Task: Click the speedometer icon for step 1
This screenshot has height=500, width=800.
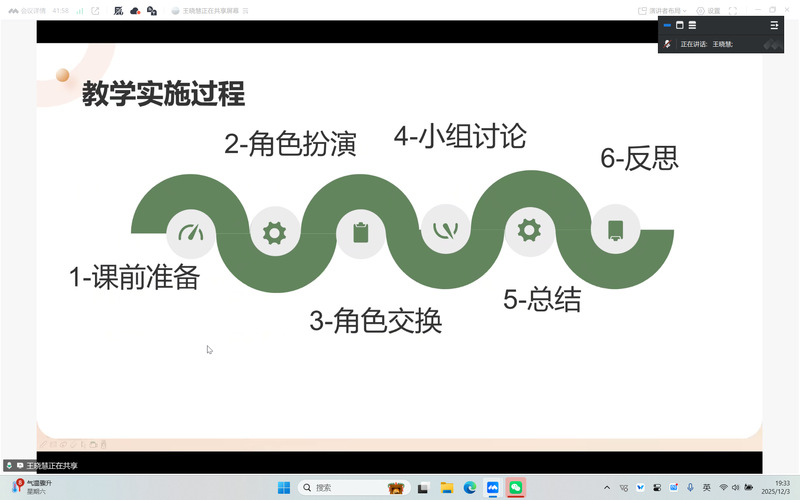Action: click(191, 233)
